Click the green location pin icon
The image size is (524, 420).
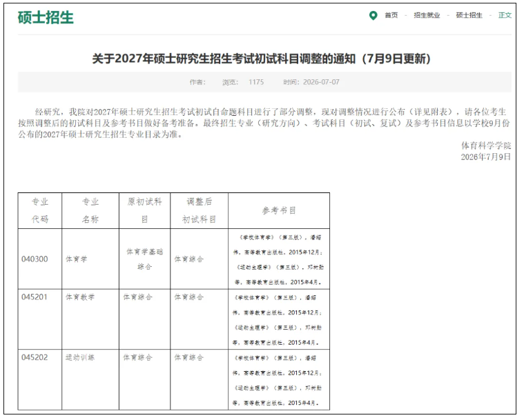[x=373, y=15]
